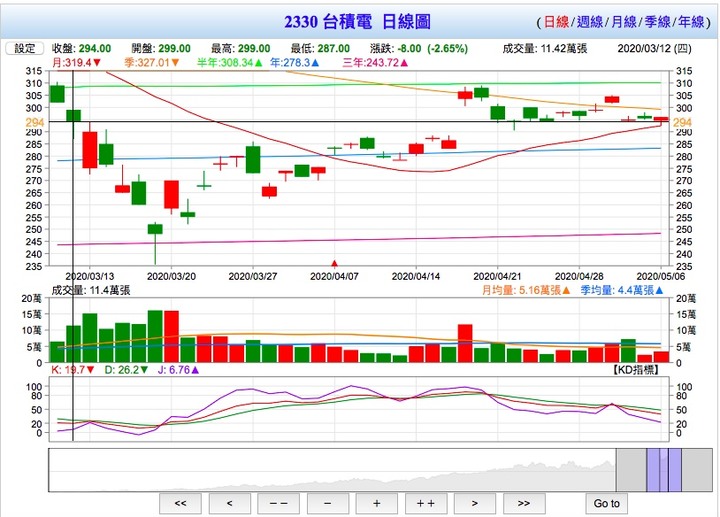
Task: Click the K: 19.7 indicator value
Action: tap(73, 370)
